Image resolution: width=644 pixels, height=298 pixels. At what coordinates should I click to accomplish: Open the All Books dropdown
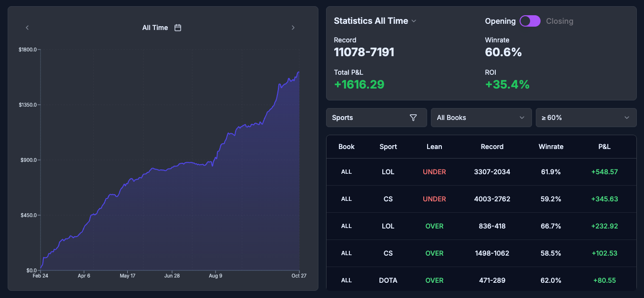pos(481,118)
